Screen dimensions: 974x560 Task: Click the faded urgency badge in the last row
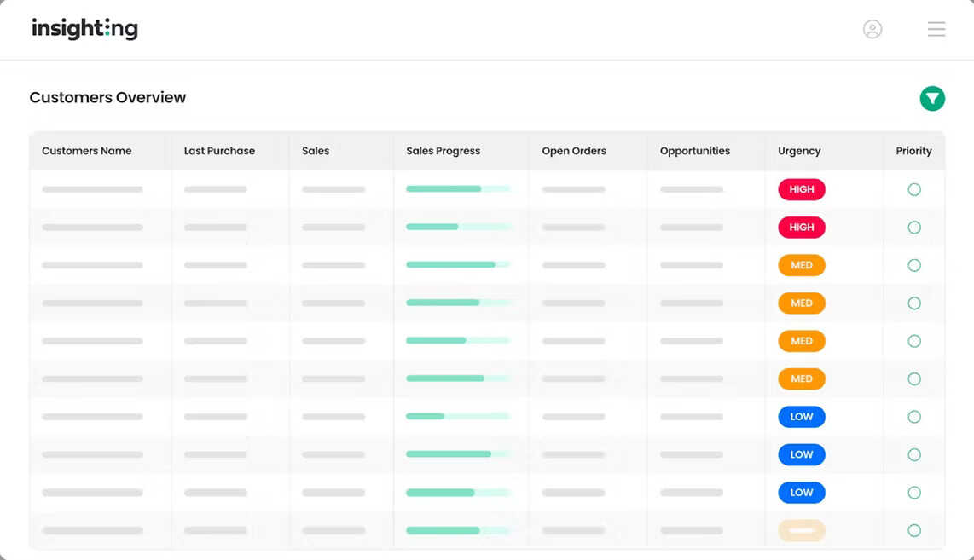coord(801,530)
